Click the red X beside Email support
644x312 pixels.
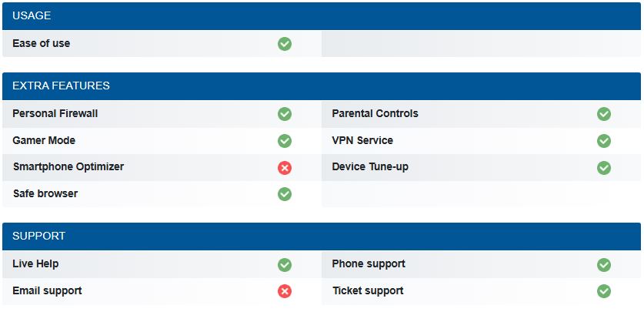(x=285, y=291)
